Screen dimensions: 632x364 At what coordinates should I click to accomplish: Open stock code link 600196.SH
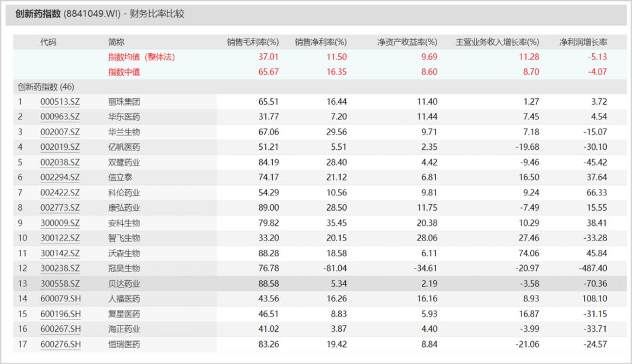(60, 314)
